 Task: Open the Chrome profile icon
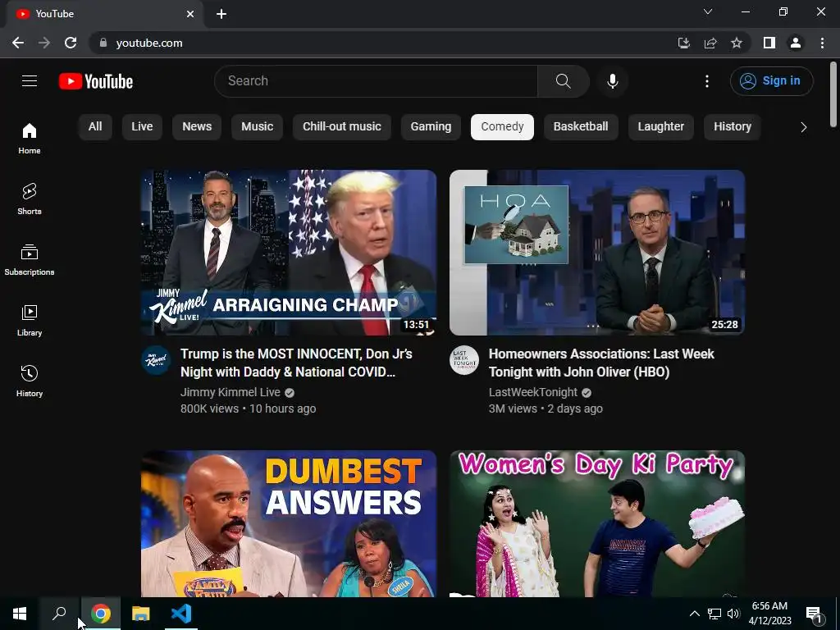click(x=796, y=43)
